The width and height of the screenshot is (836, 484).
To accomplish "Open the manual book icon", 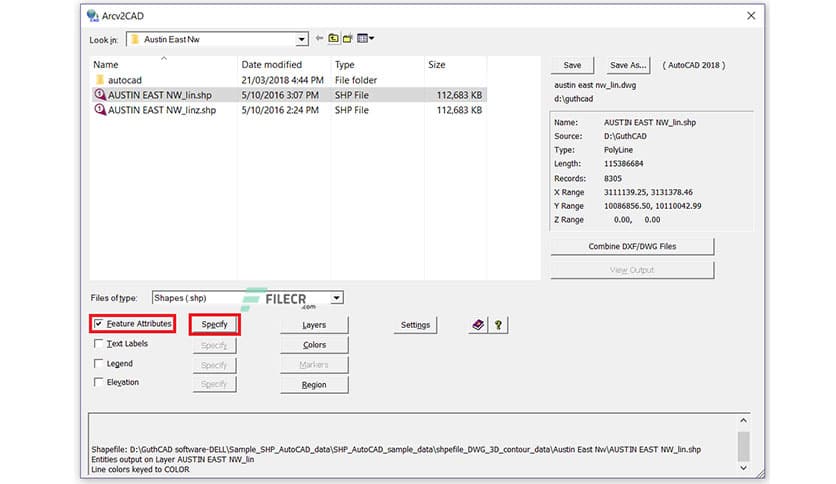I will tap(478, 325).
